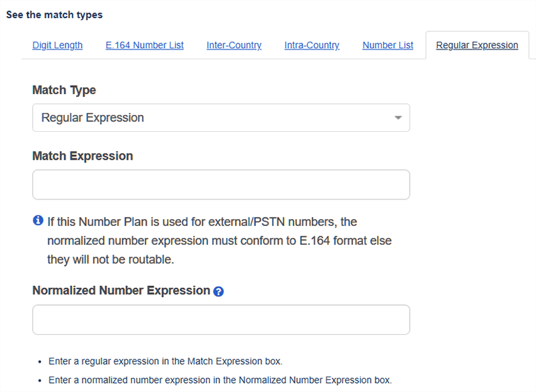Click the 'Normalized Number Expression' label
The image size is (536, 392).
(121, 290)
